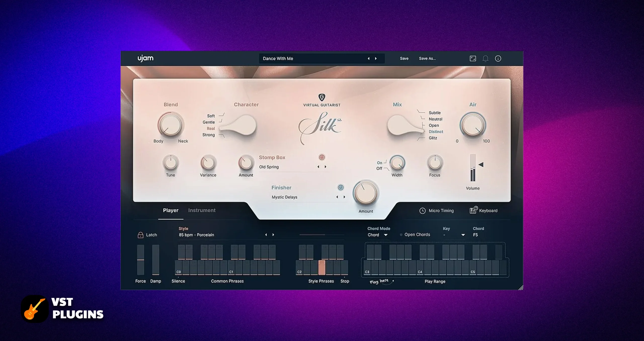Click the Save As... button

427,59
